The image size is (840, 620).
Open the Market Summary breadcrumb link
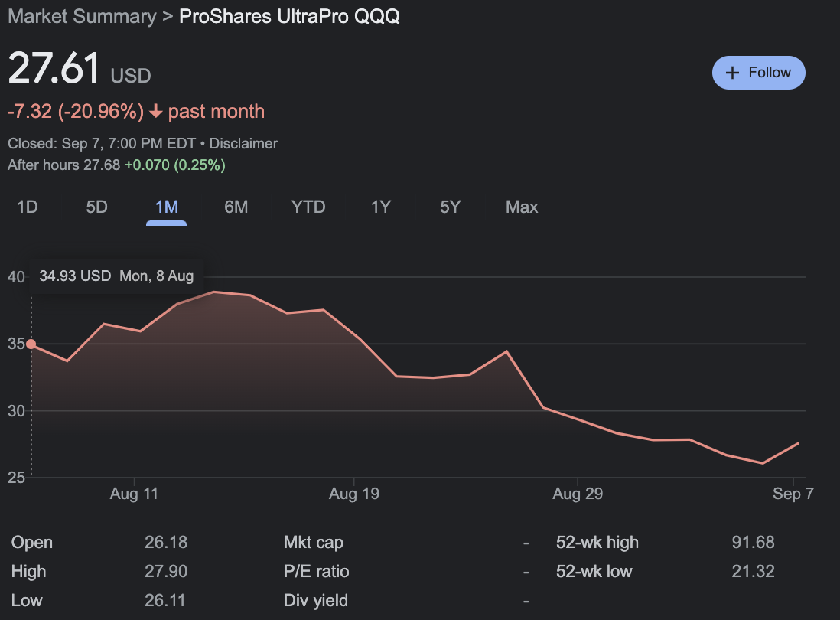(82, 17)
